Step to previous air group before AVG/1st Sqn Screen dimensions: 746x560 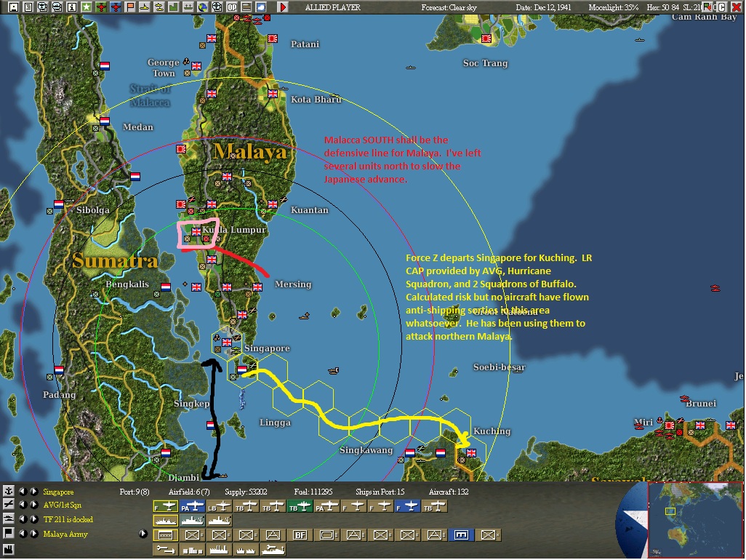click(23, 505)
